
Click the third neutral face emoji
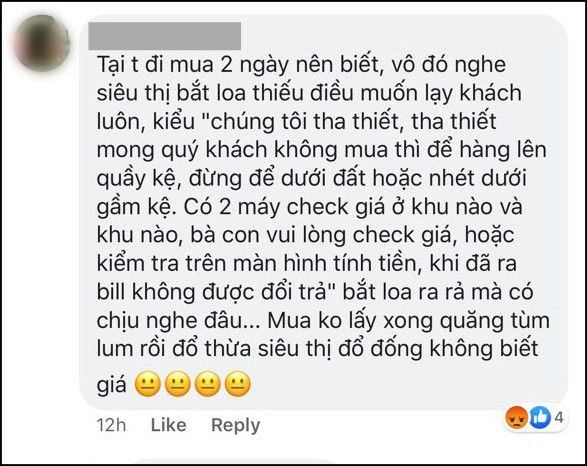point(208,384)
